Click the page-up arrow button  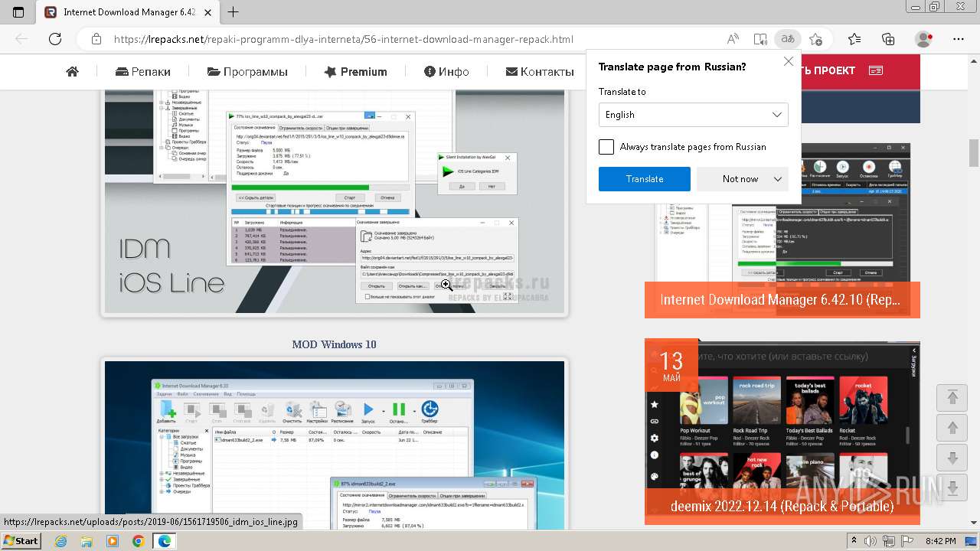tap(953, 428)
